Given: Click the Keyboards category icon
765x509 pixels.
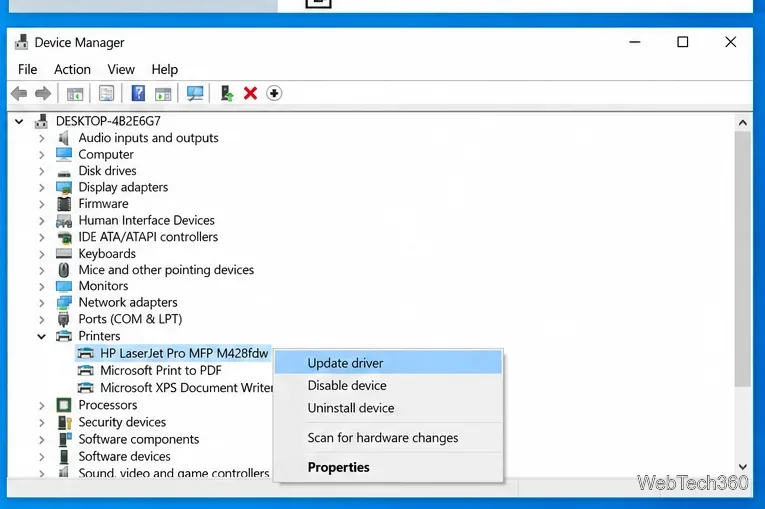Looking at the screenshot, I should coord(64,253).
